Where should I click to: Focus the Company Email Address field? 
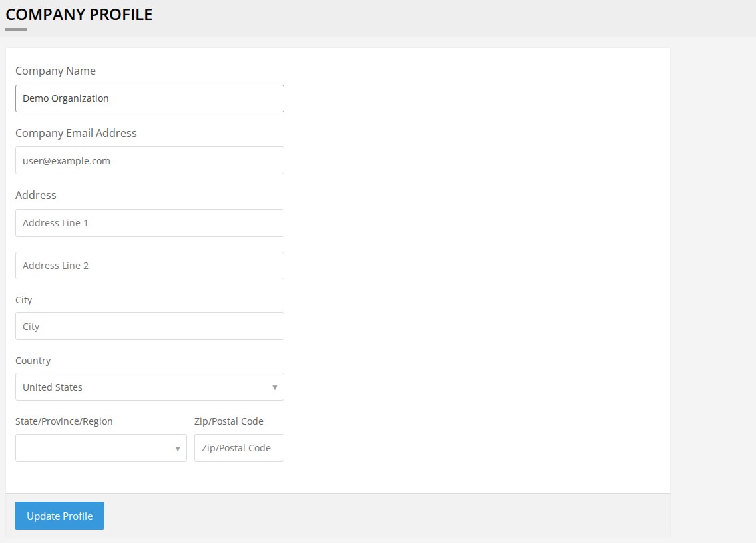pos(150,160)
